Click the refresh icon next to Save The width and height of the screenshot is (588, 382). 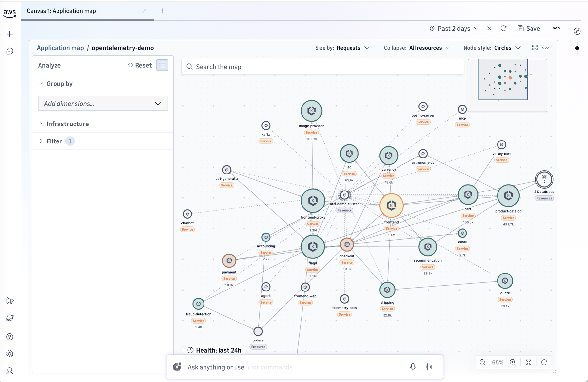coord(503,28)
